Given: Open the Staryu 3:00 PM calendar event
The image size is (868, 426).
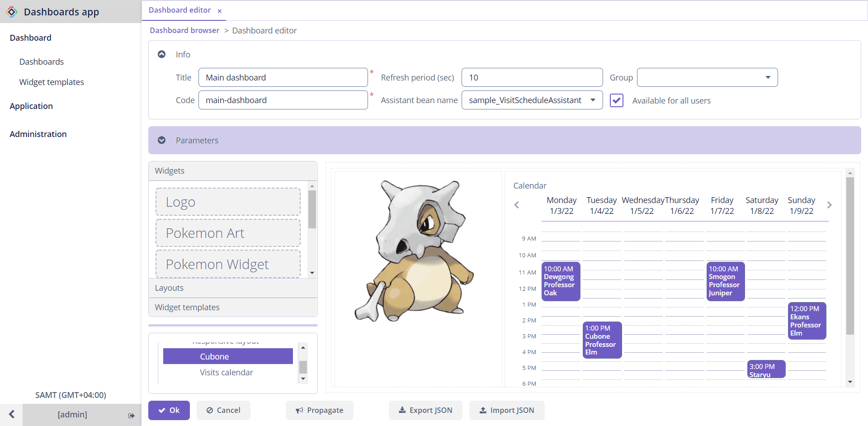Looking at the screenshot, I should [766, 369].
